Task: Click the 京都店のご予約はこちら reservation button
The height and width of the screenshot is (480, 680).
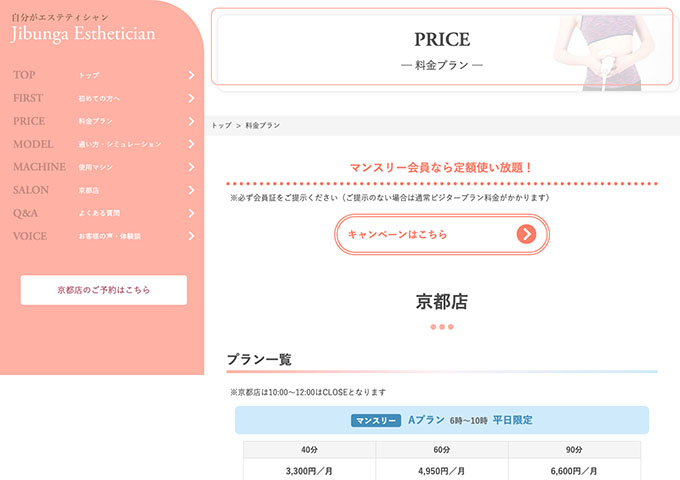Action: 103,290
